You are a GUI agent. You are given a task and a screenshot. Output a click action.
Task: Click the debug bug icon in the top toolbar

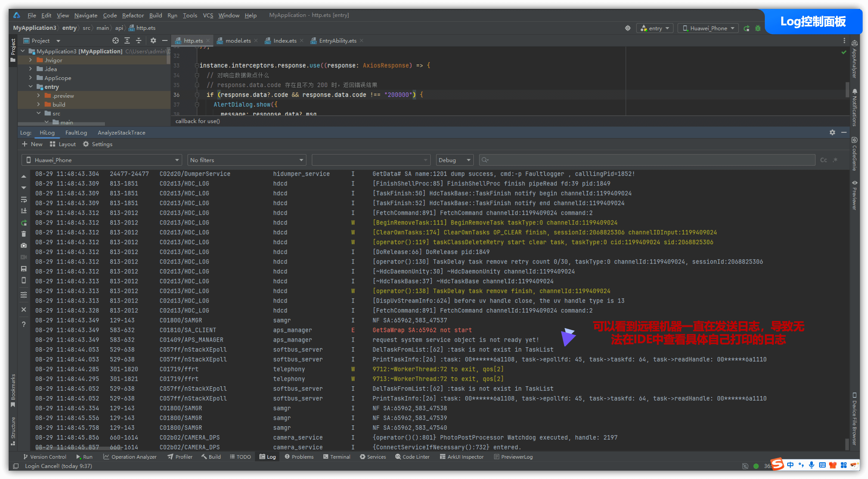pyautogui.click(x=758, y=28)
